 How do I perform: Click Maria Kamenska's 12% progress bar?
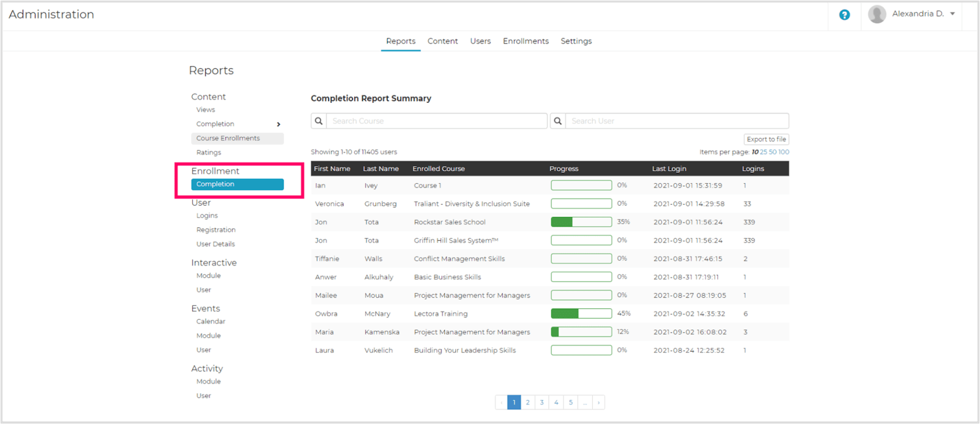click(x=581, y=332)
